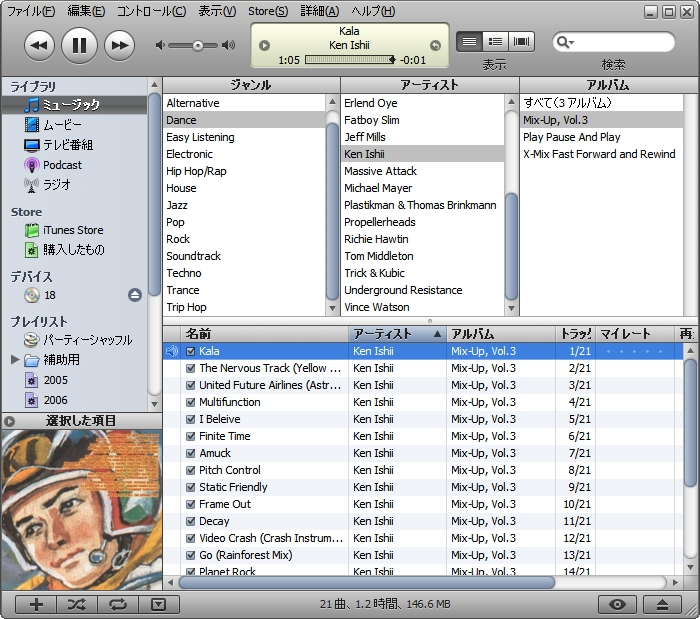Open the コントロール menu
The image size is (700, 619).
[x=151, y=11]
